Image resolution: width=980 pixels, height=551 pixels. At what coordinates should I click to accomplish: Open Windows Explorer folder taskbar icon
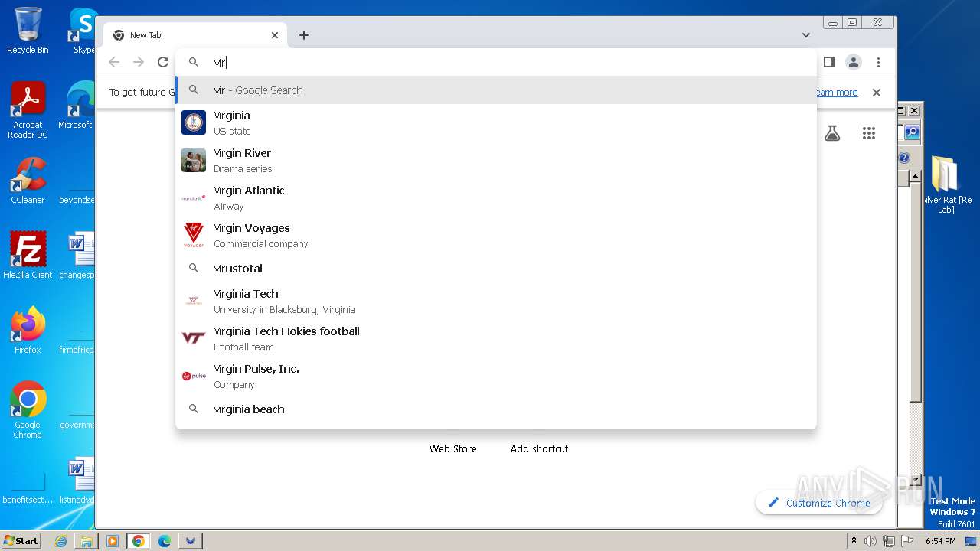pyautogui.click(x=87, y=541)
